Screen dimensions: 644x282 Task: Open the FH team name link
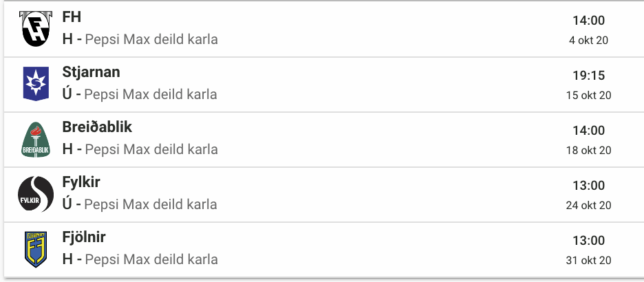pyautogui.click(x=72, y=17)
